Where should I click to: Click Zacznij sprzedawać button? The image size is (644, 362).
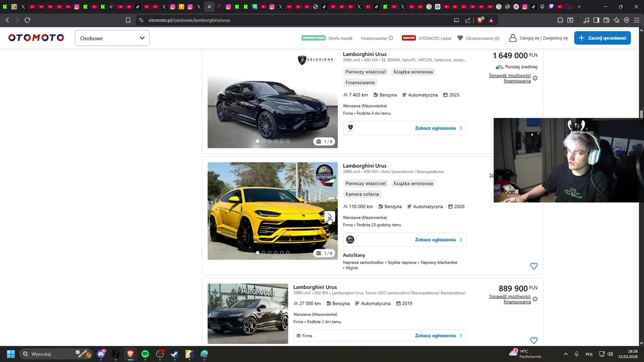[x=602, y=38]
